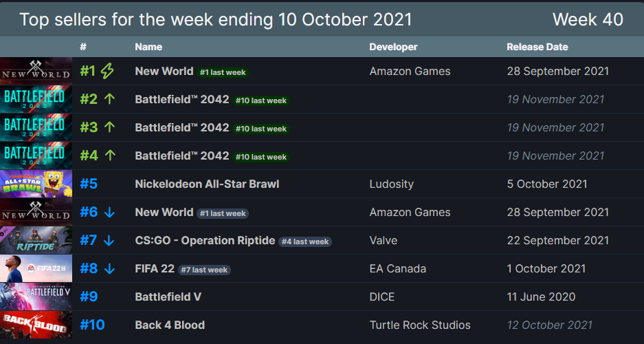Open the Back 4 Blood game thumbnail
644x344 pixels.
[36, 325]
